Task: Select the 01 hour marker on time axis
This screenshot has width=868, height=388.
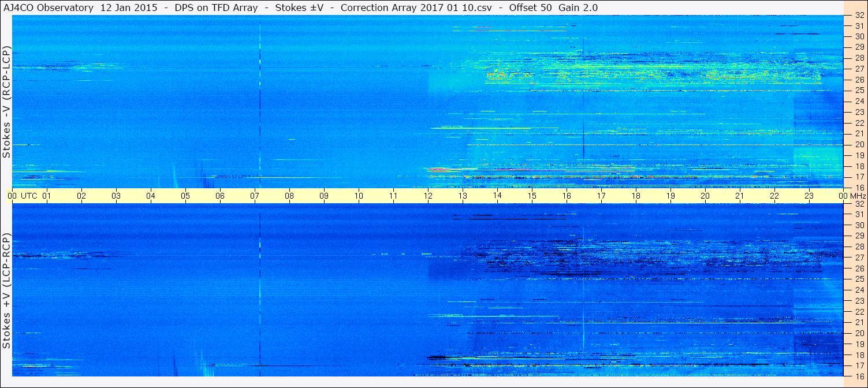Action: (x=47, y=196)
